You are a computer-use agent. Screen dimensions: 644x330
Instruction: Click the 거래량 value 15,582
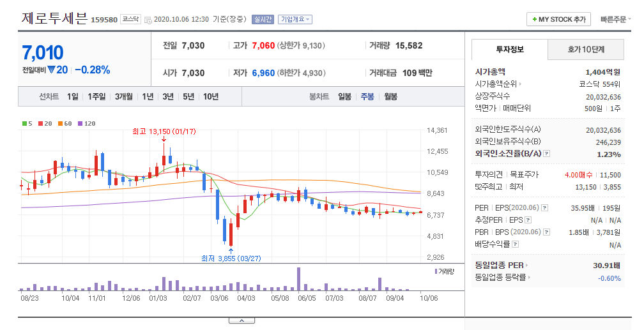[x=409, y=45]
